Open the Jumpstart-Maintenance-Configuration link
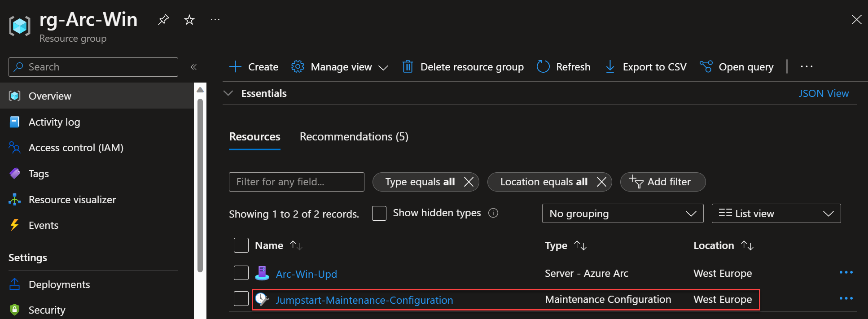Viewport: 868px width, 319px height. click(364, 300)
